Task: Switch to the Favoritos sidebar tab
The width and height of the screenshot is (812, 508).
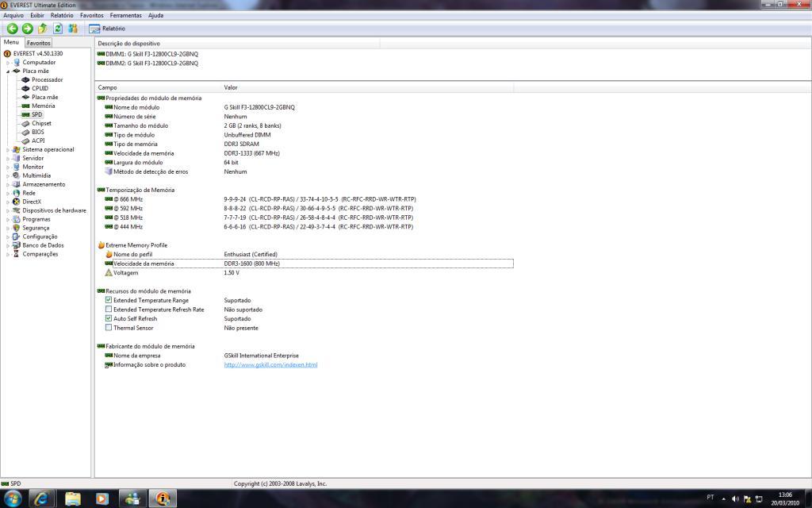Action: coord(38,43)
